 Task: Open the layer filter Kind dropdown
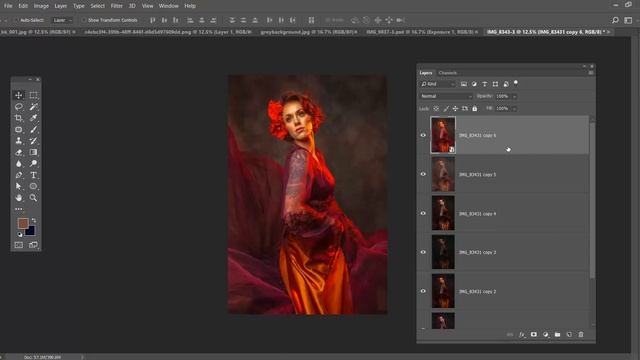pyautogui.click(x=438, y=84)
